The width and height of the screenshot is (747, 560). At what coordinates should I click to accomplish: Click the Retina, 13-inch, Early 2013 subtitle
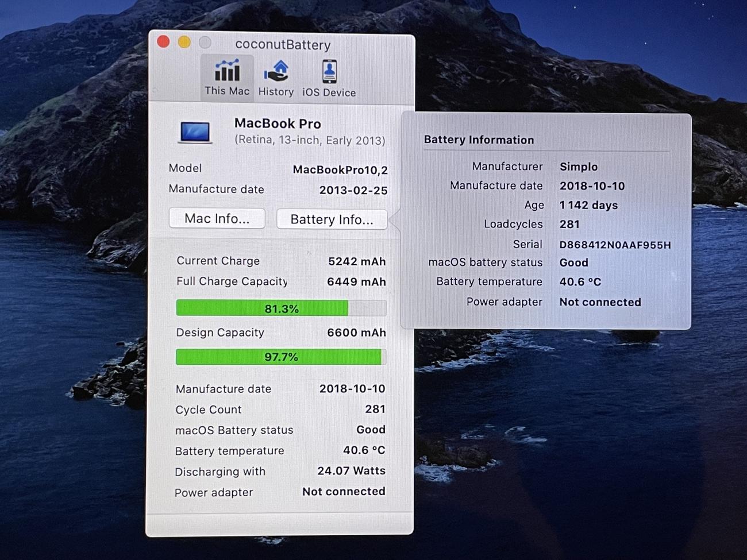[x=310, y=140]
